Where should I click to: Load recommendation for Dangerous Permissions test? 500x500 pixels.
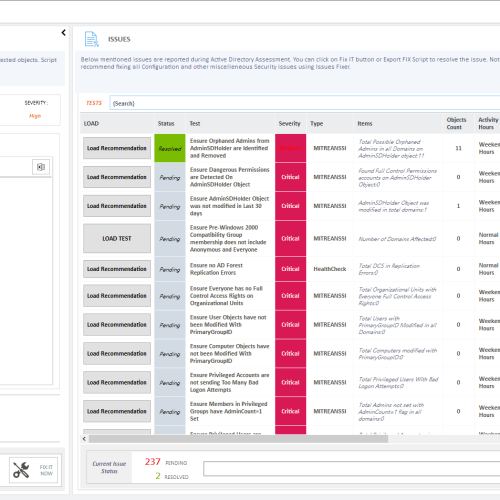pos(117,177)
